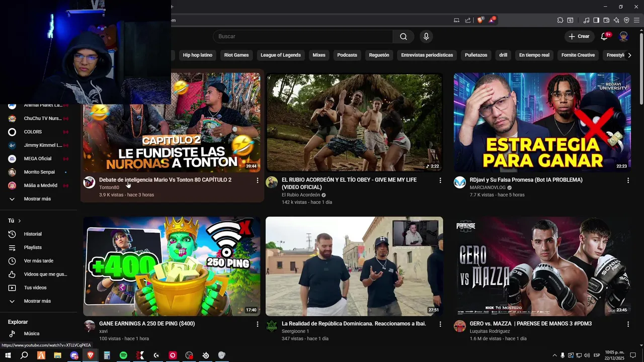644x362 pixels.
Task: Show hidden system tray icons chevron
Action: pos(554,355)
